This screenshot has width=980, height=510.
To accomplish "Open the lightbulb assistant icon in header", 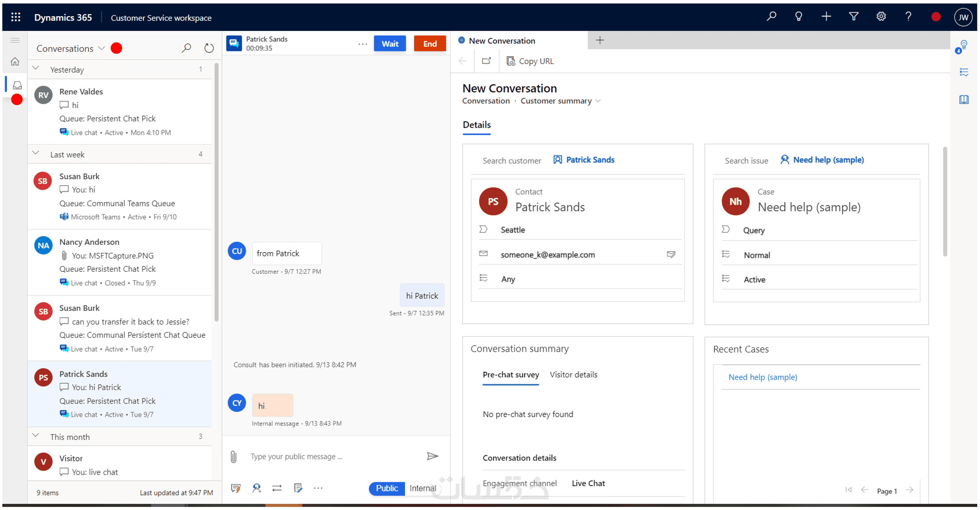I will pos(799,17).
